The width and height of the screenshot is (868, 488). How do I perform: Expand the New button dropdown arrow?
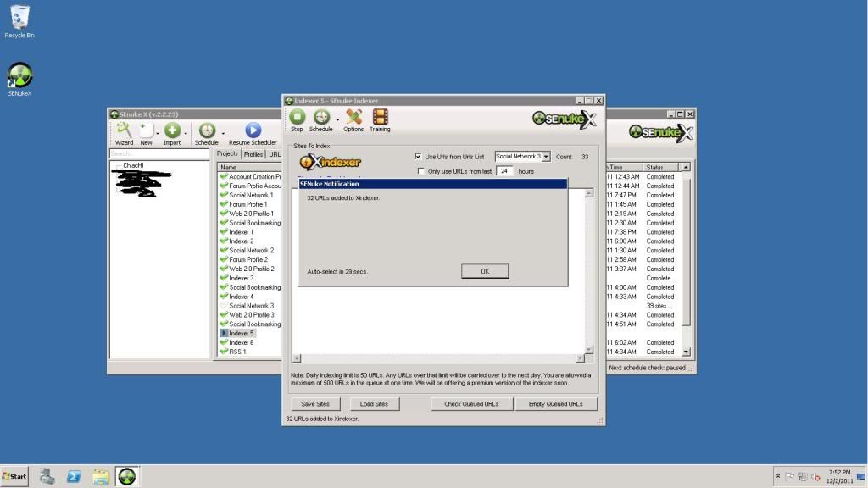158,133
